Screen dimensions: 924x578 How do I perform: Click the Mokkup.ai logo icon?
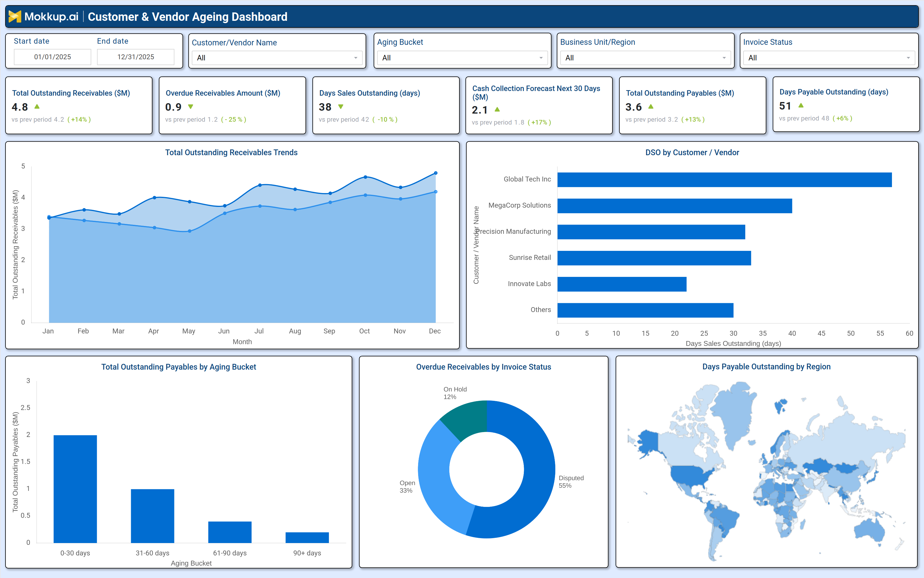click(14, 16)
